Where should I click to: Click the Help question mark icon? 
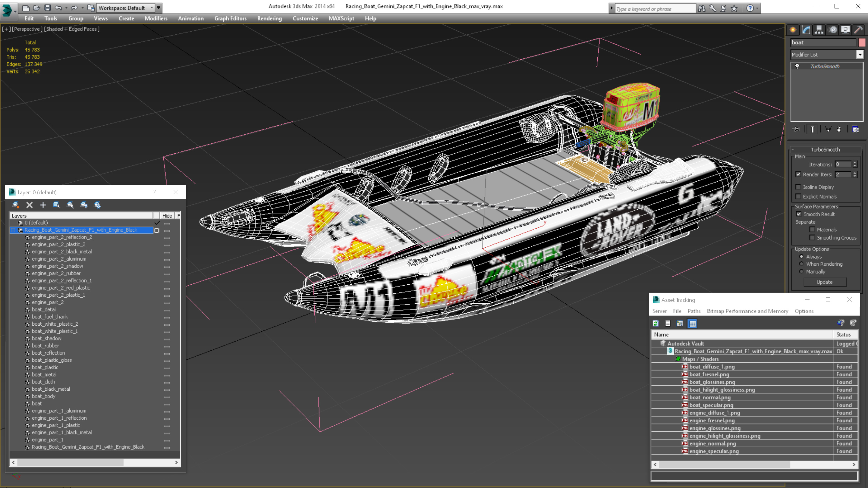pos(750,8)
